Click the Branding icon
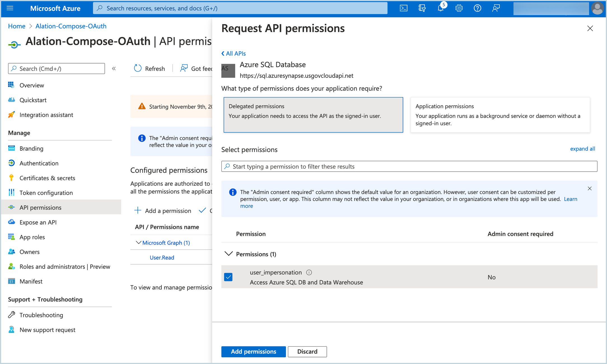 coord(11,148)
